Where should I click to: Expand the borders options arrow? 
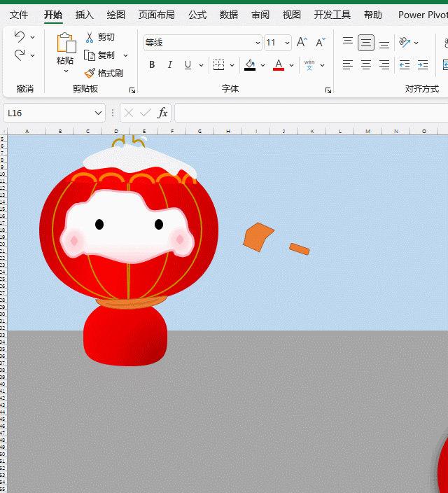[x=232, y=65]
